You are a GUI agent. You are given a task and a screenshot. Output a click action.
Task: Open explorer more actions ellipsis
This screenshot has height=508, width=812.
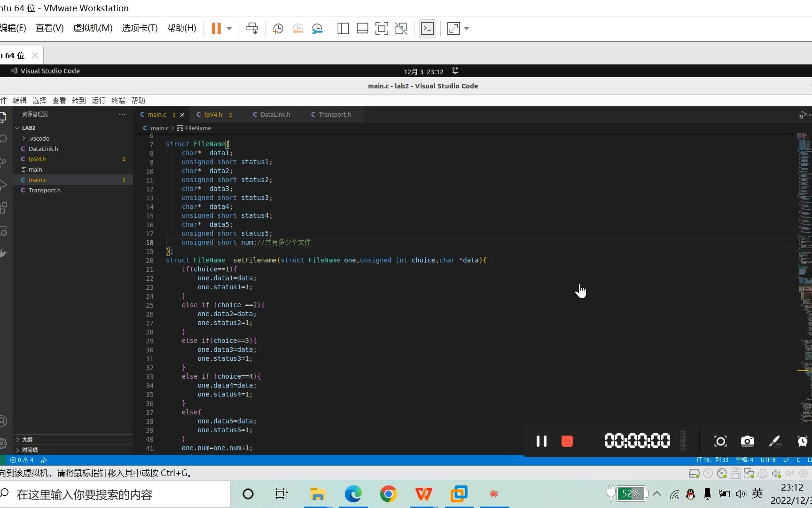pos(122,115)
